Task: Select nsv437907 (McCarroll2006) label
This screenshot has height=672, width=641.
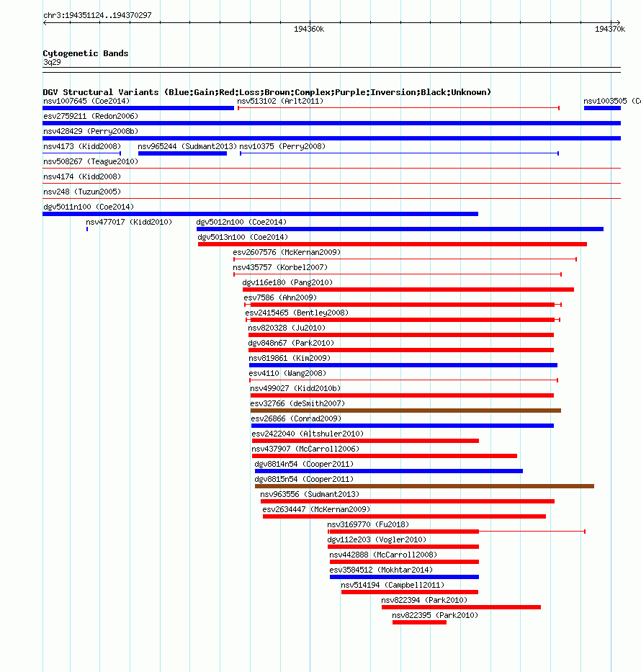Action: click(x=305, y=449)
